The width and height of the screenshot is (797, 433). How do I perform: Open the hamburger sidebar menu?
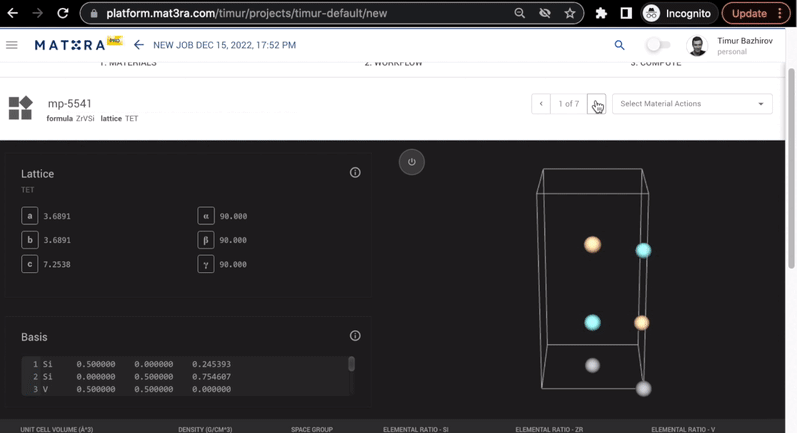point(12,45)
